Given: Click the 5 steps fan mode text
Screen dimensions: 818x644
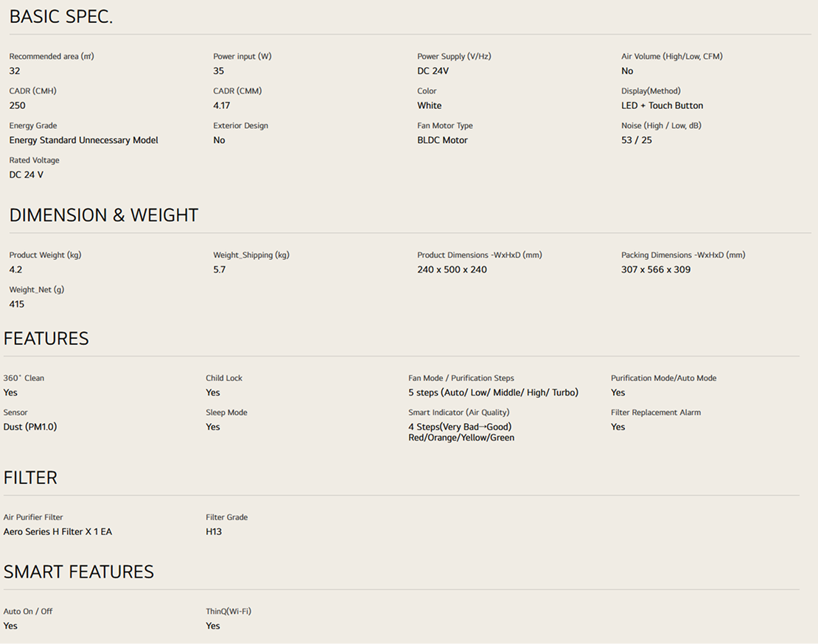Looking at the screenshot, I should coord(493,393).
